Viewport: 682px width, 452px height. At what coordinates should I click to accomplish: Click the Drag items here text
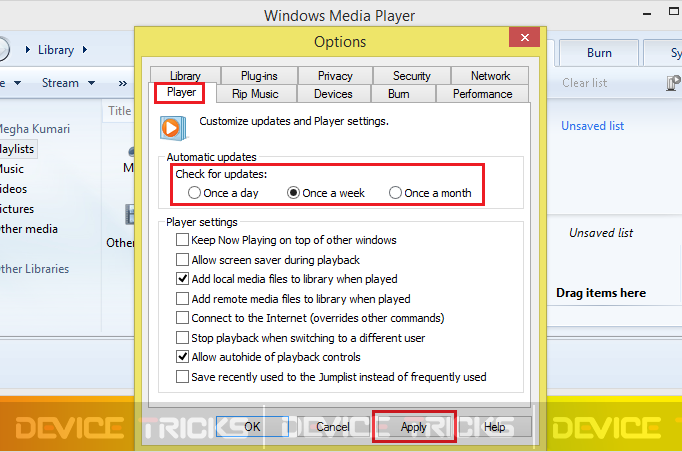(601, 293)
